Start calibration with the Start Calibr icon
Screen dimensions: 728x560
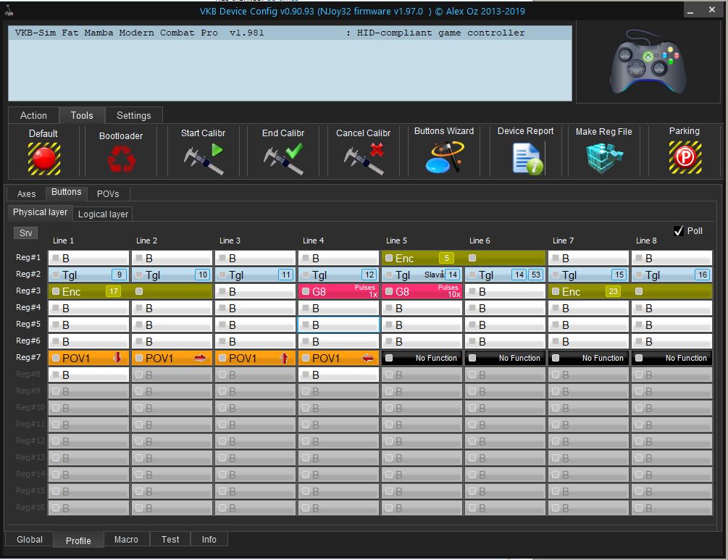pyautogui.click(x=204, y=159)
